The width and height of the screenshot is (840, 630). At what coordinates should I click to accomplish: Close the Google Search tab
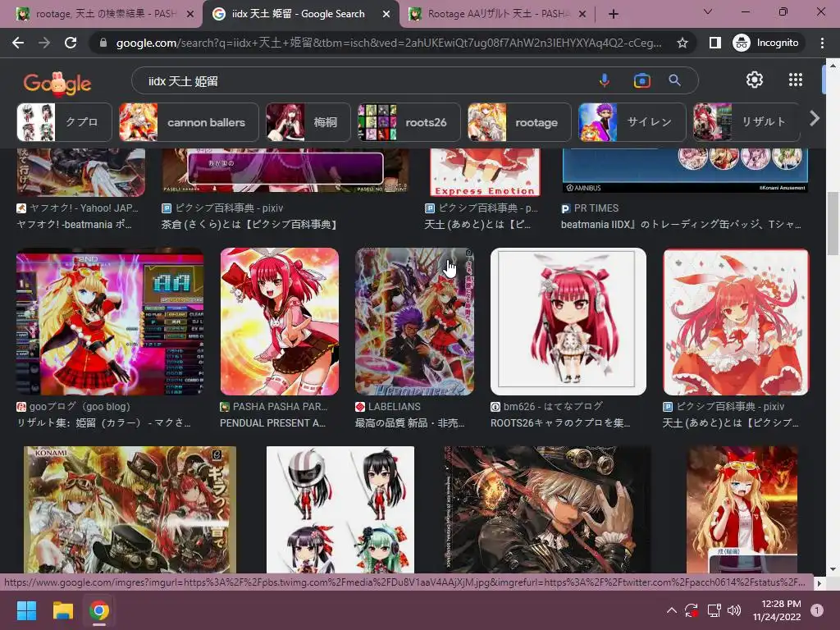(x=386, y=14)
